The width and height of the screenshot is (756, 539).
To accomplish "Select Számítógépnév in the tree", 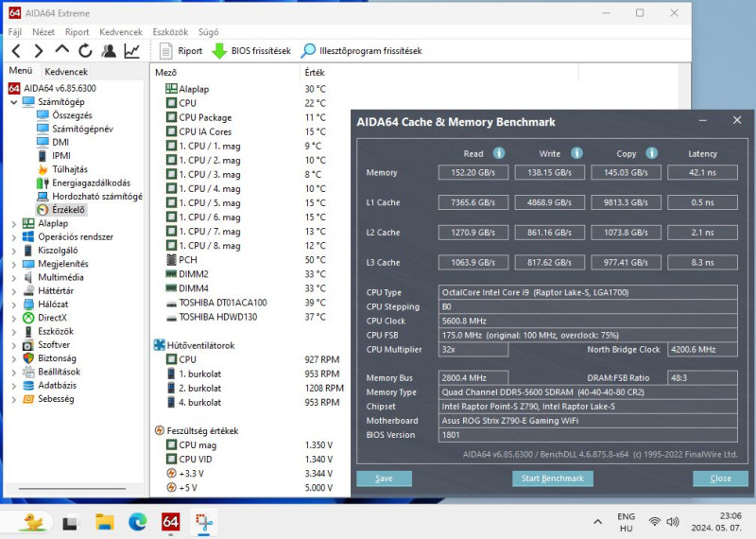I will pos(75,129).
